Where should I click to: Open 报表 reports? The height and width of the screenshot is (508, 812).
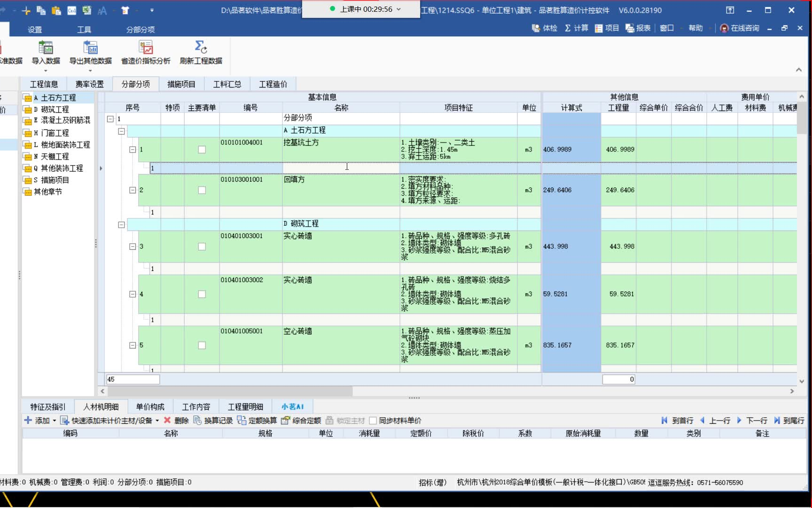(638, 28)
